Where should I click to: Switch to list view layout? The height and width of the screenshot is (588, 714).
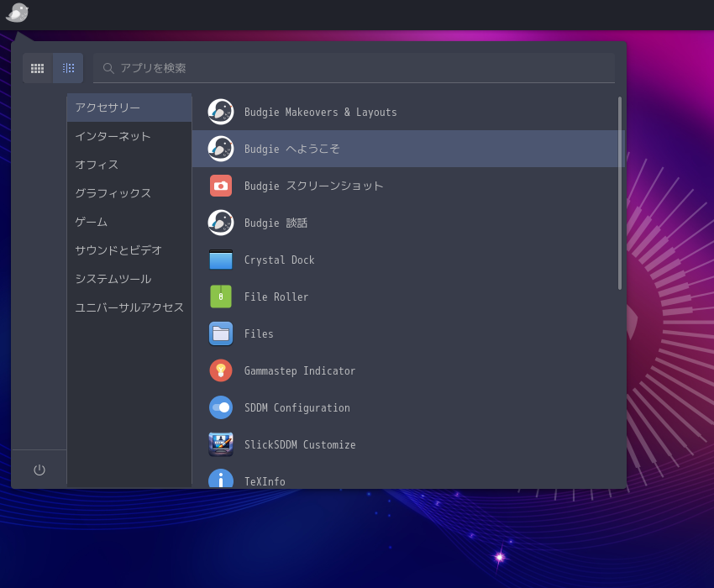pyautogui.click(x=68, y=68)
